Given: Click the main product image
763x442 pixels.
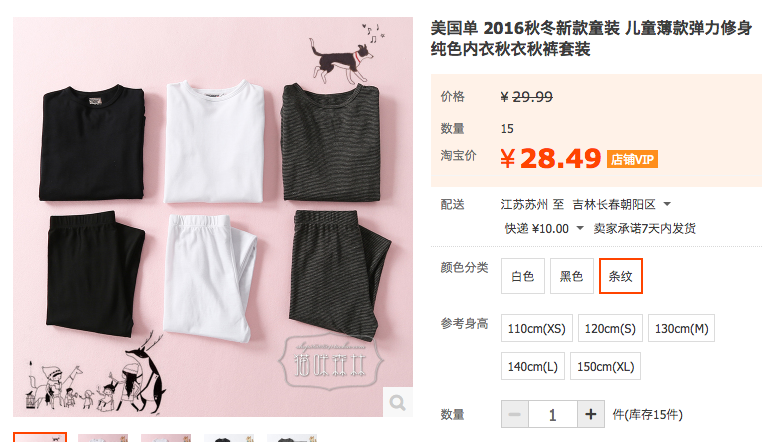Looking at the screenshot, I should click(x=213, y=217).
